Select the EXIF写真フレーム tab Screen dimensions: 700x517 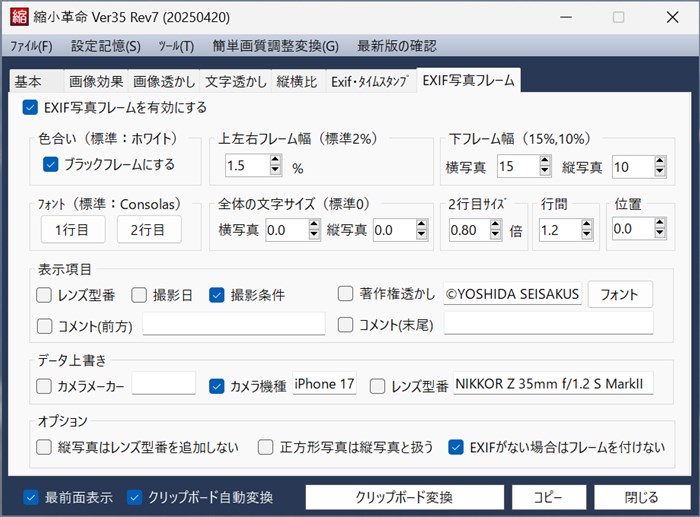468,80
